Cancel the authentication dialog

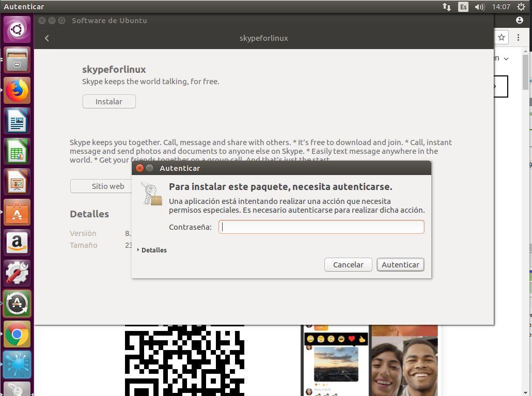click(348, 264)
